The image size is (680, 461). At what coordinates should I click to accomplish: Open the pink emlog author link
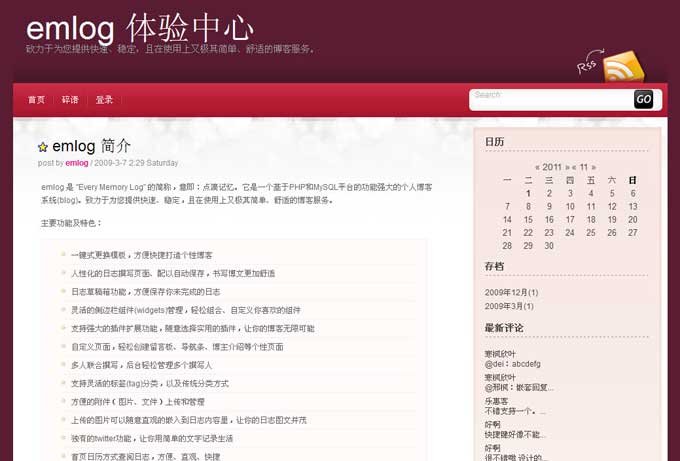[77, 163]
